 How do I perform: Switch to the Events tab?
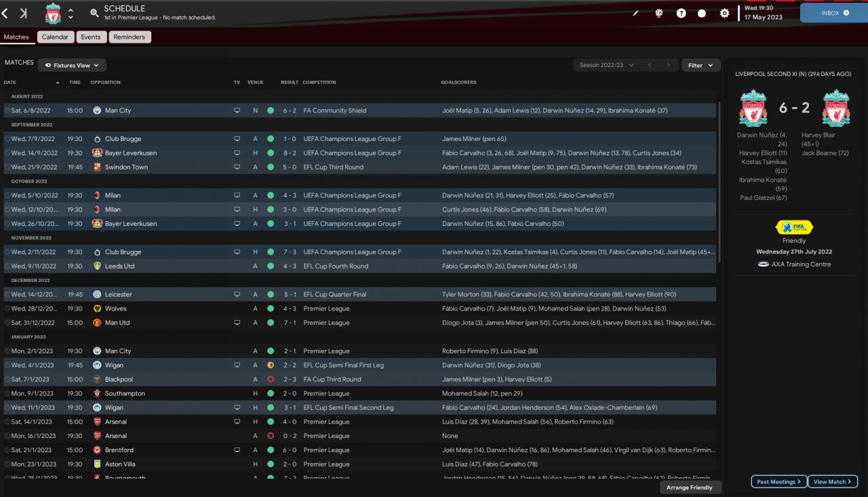(x=91, y=37)
